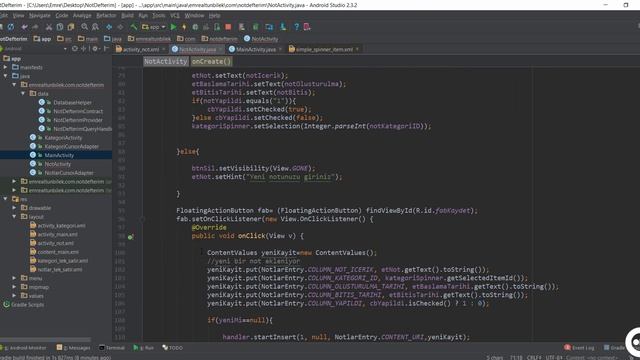Expand the mipmap folder
Screen dimensions: 640x360
point(14,287)
